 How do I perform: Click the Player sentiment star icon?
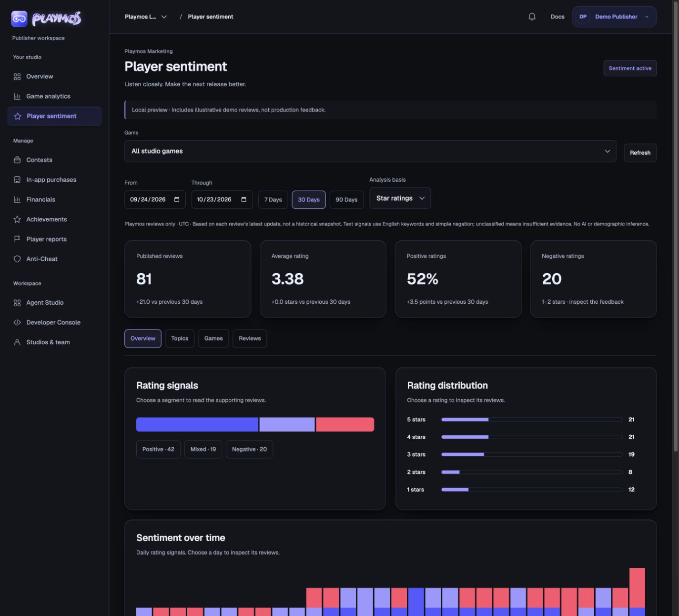tap(18, 116)
